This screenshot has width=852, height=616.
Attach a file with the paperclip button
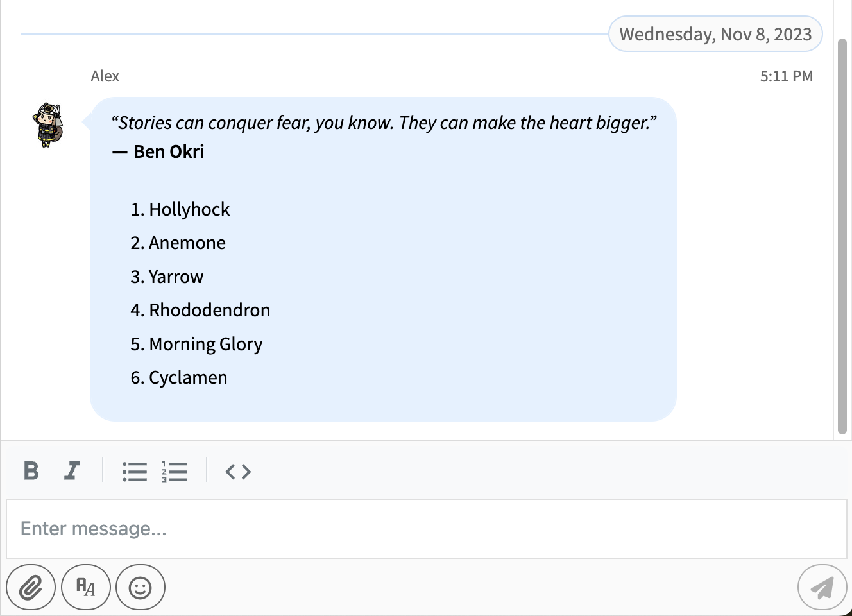click(x=31, y=587)
